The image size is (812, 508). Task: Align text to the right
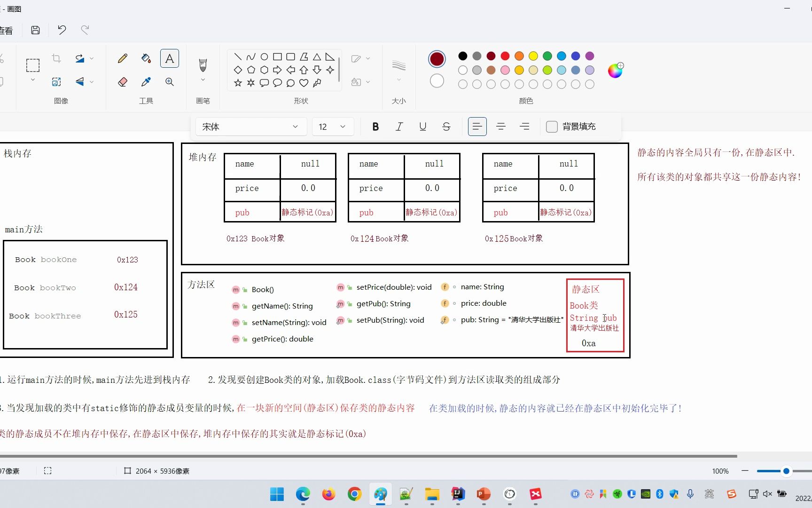pyautogui.click(x=524, y=127)
